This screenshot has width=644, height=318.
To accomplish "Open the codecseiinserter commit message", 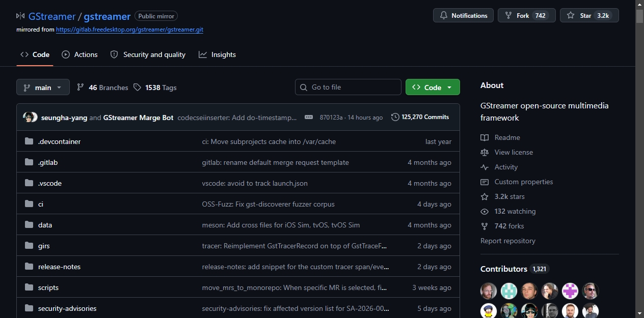I will (x=237, y=118).
